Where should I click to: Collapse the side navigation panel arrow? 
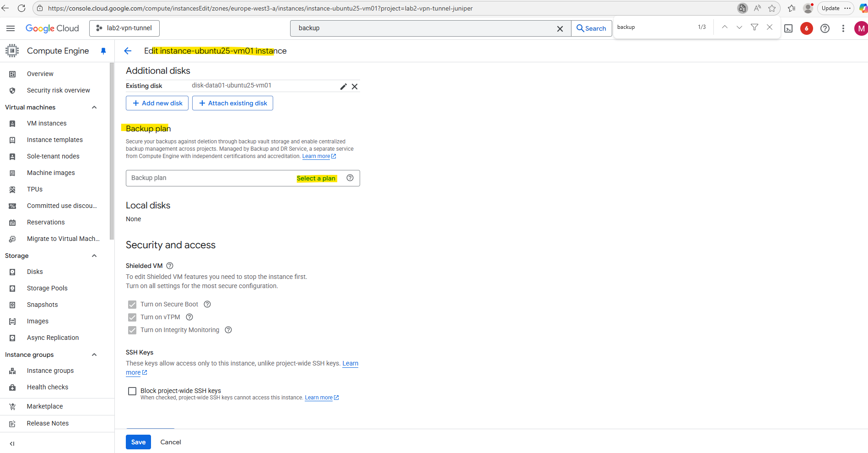point(12,443)
